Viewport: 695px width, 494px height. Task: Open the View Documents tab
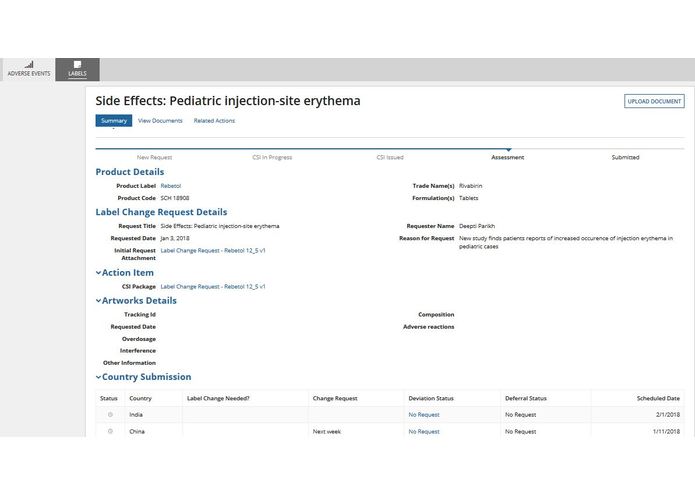point(160,121)
